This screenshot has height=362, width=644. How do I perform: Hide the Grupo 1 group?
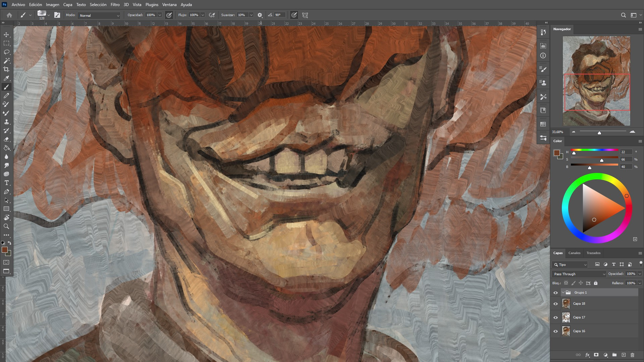click(x=555, y=293)
